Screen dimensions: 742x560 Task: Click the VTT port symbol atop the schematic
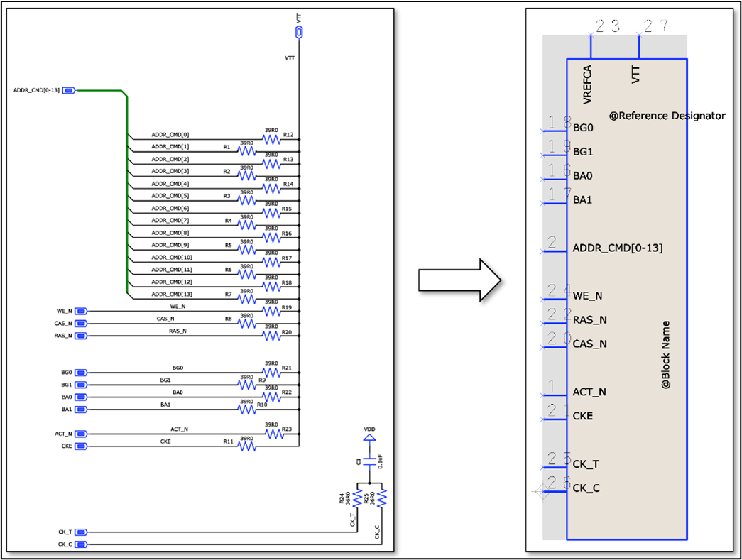299,33
